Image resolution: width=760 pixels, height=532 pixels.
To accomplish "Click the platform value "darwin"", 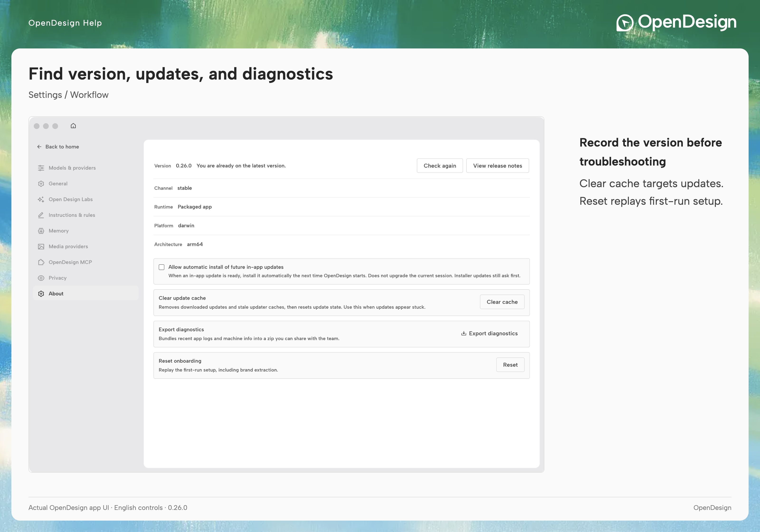I will [186, 225].
